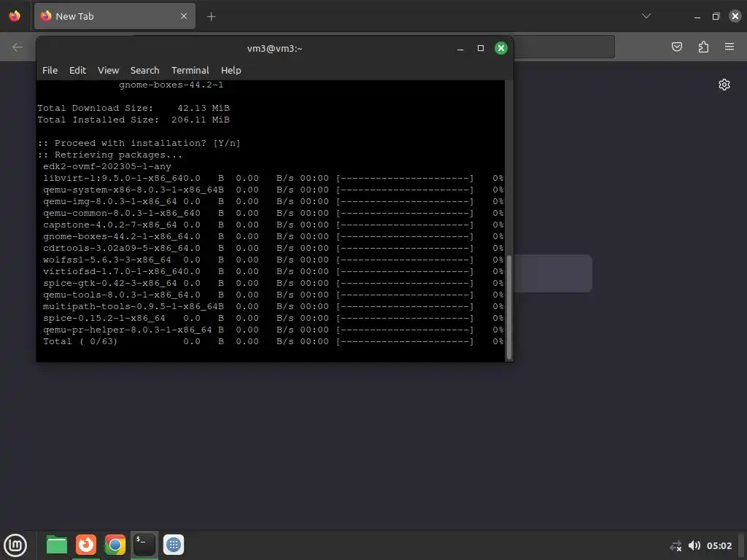
Task: Minimize the Firefox window
Action: (x=697, y=17)
